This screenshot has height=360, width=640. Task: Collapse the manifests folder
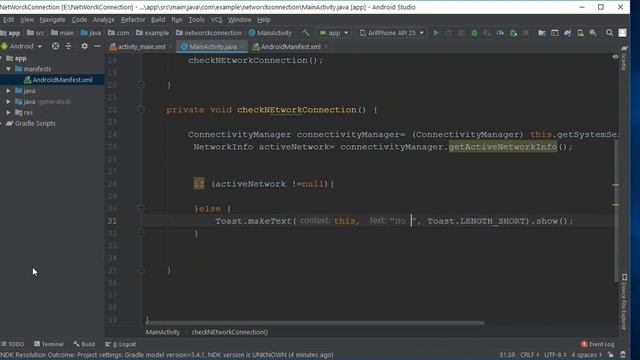(x=8, y=69)
